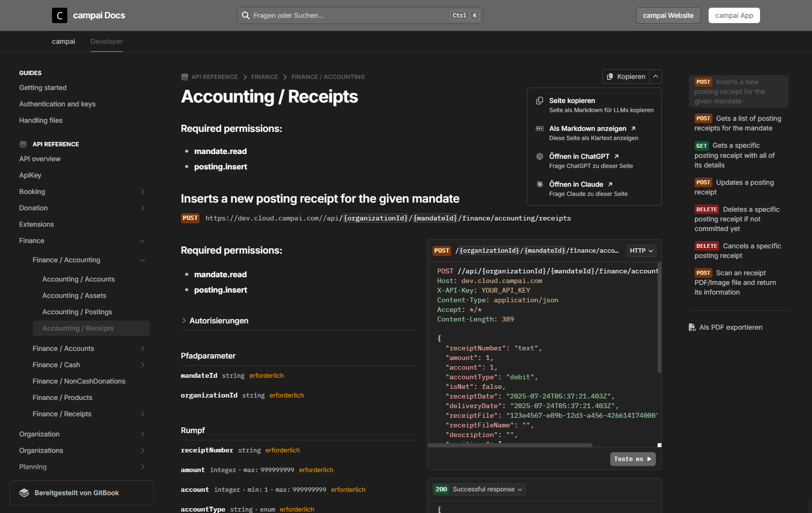Click the Claude starburst icon
The width and height of the screenshot is (812, 513).
[540, 184]
